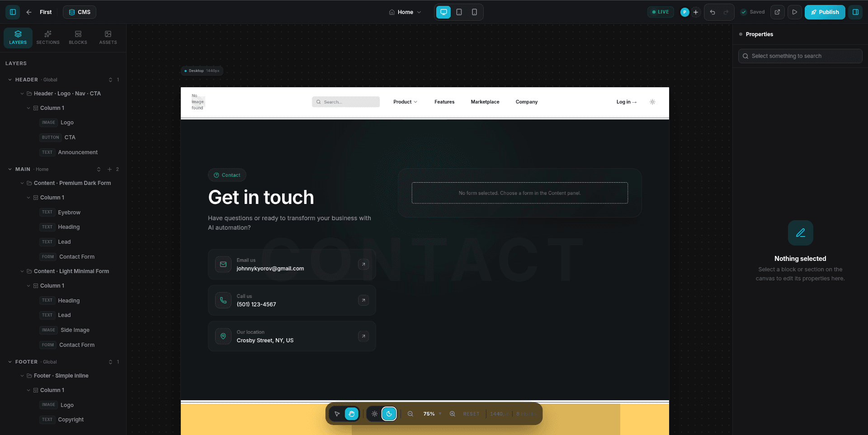This screenshot has width=868, height=435.
Task: Click the Log in link
Action: click(x=627, y=102)
